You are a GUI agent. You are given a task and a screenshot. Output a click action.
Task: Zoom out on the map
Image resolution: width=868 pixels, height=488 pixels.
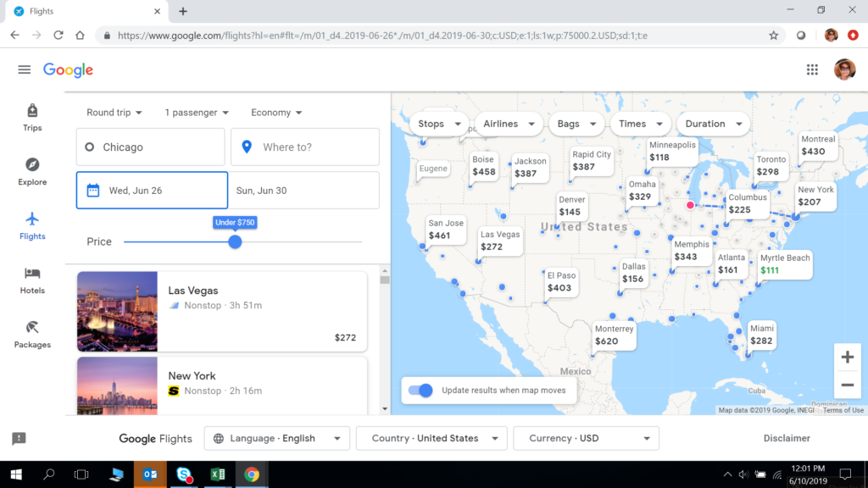[847, 385]
